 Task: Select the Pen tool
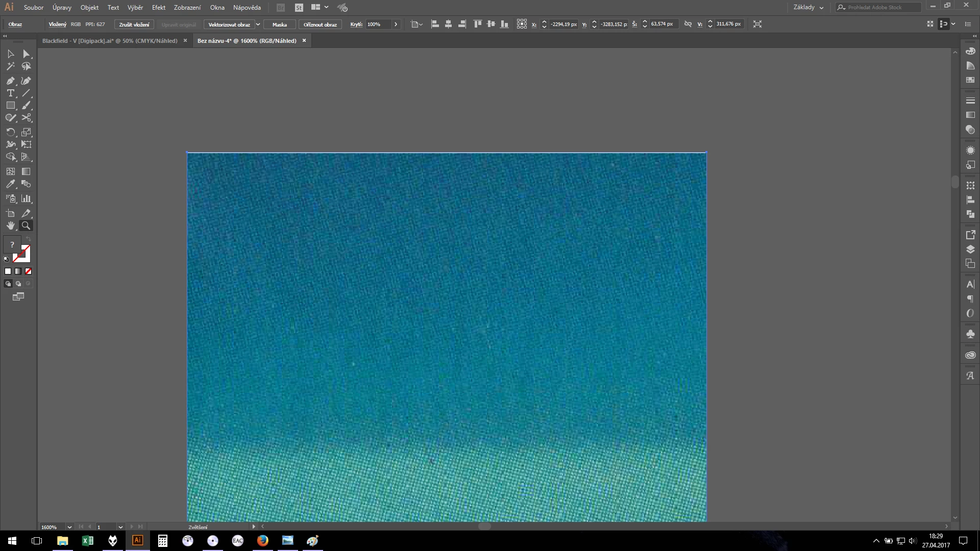coord(10,81)
